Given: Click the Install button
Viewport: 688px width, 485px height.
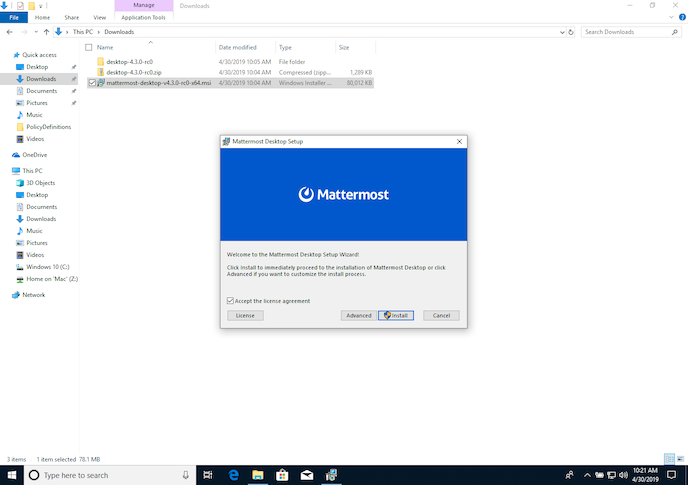Looking at the screenshot, I should [397, 315].
